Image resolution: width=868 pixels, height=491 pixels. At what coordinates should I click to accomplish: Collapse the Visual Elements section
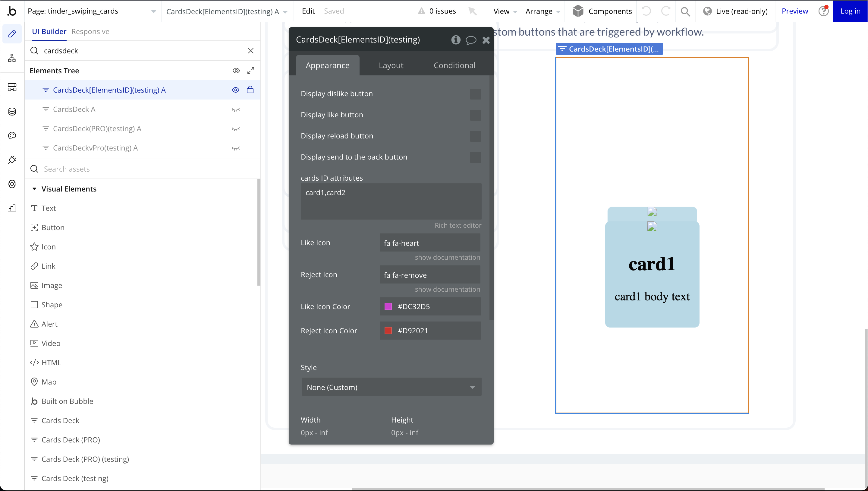tap(34, 189)
